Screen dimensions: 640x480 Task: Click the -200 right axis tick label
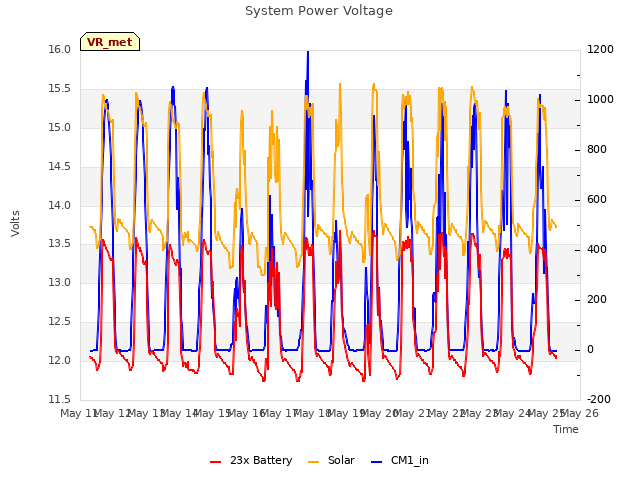point(599,399)
